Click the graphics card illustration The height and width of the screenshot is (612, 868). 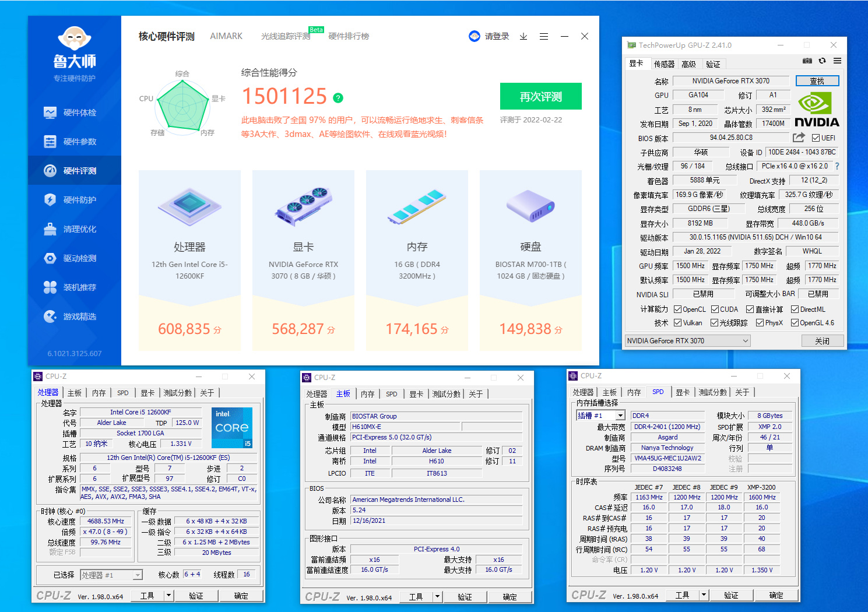(x=303, y=206)
